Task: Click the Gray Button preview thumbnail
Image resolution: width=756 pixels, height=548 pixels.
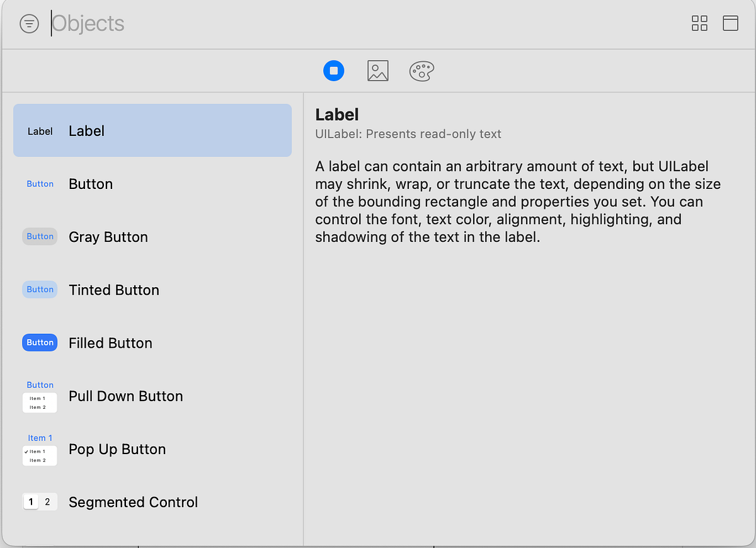Action: pos(40,237)
